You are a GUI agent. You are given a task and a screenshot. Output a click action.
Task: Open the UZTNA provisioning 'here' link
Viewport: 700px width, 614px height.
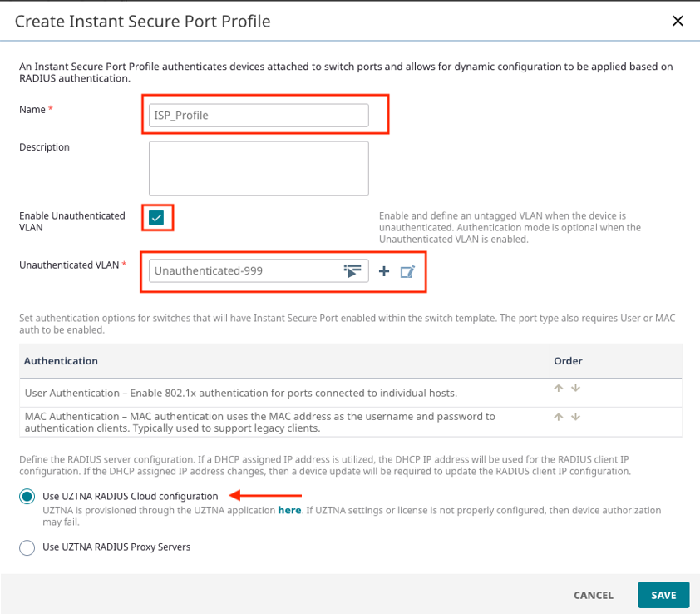tap(289, 510)
